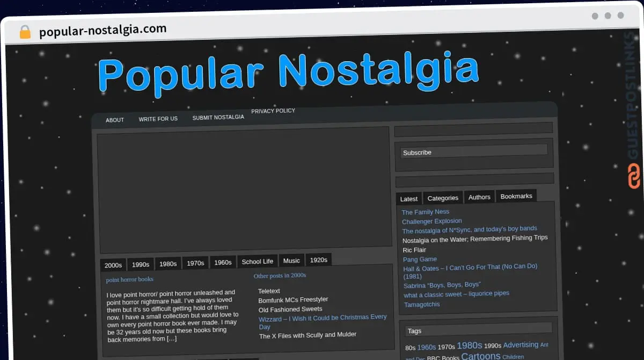Open the Challenger Explosion article

tap(431, 221)
